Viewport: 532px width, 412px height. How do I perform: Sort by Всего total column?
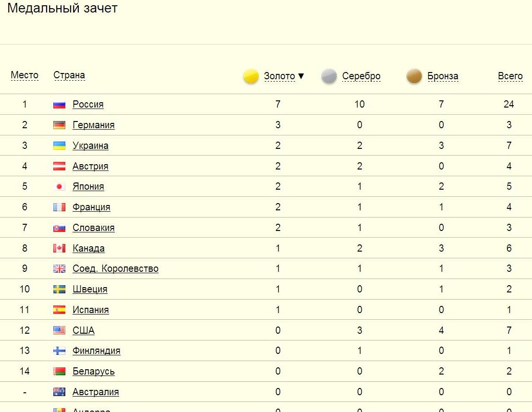coord(510,76)
